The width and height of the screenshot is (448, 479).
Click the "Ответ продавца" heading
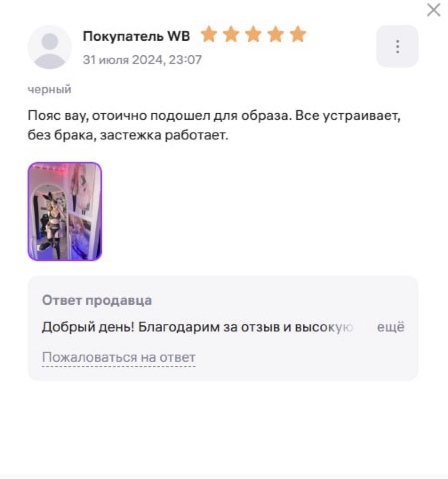pos(97,300)
